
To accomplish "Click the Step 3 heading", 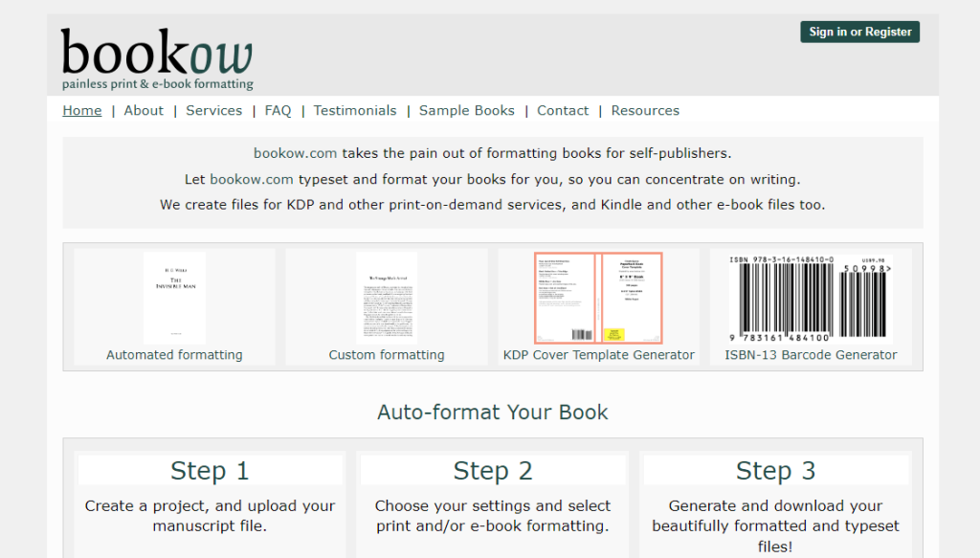I will 775,471.
